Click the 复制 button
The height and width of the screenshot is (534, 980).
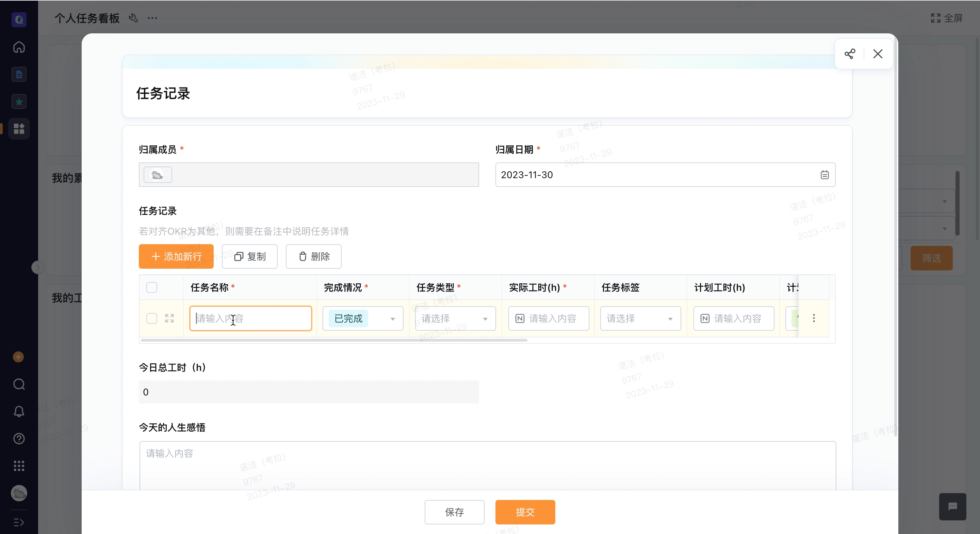pyautogui.click(x=249, y=256)
